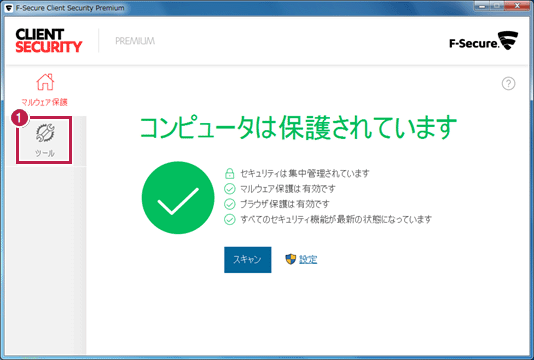The width and height of the screenshot is (534, 360).
Task: Click the headline コンピュータは保護されています
Action: pos(298,127)
